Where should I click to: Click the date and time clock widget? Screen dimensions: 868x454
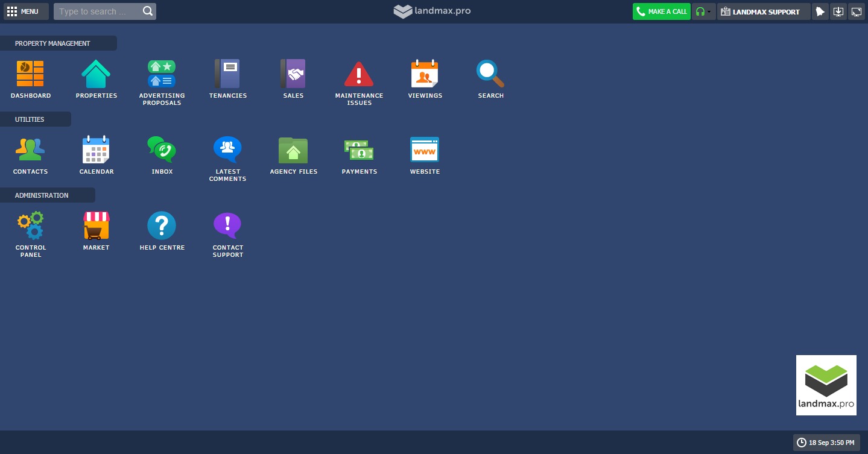(x=826, y=443)
